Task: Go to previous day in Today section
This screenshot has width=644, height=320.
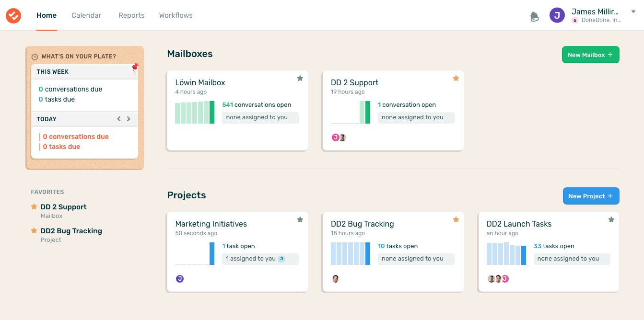Action: (x=119, y=119)
